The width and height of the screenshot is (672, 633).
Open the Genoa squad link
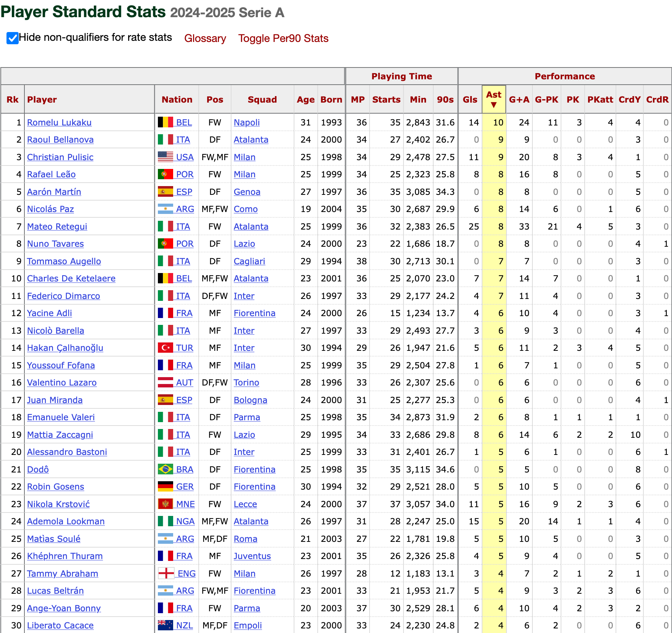pyautogui.click(x=247, y=192)
